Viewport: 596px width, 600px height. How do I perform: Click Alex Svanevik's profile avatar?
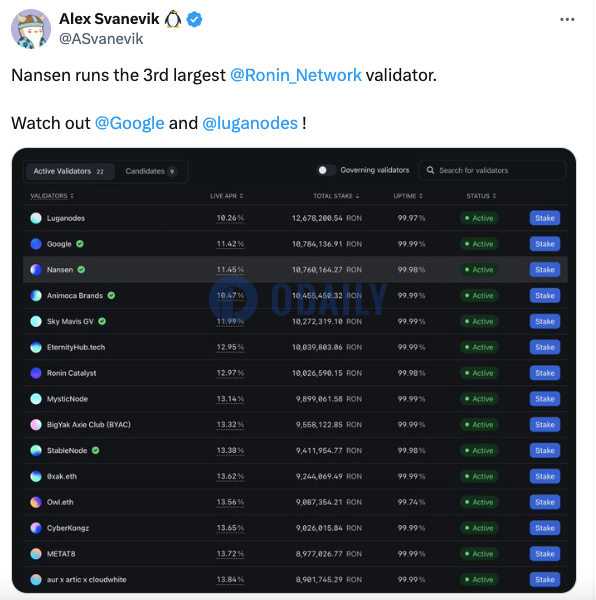click(x=31, y=29)
